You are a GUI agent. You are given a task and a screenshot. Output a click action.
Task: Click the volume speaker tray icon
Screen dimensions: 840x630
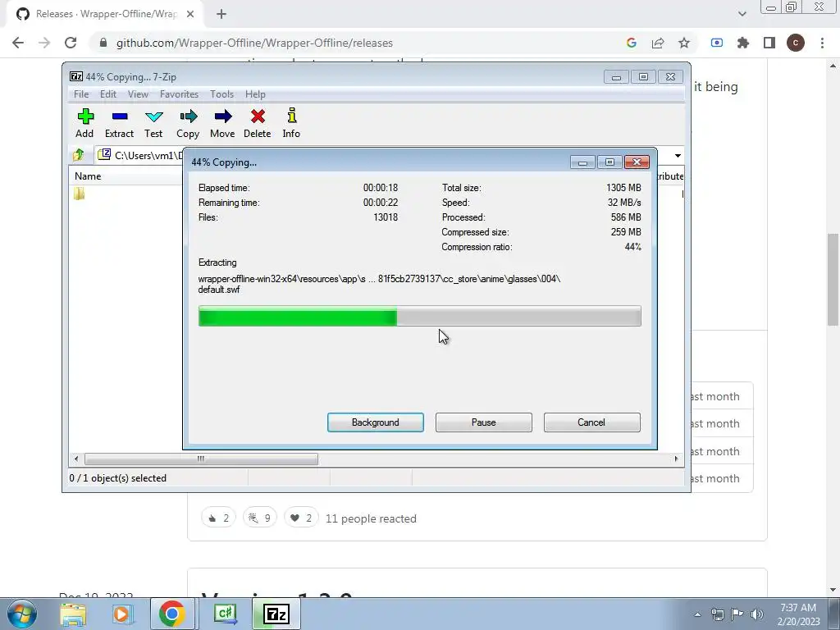click(x=757, y=614)
